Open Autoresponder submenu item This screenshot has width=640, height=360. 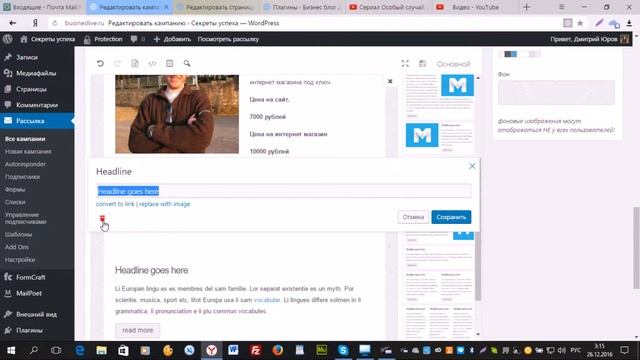(x=25, y=164)
